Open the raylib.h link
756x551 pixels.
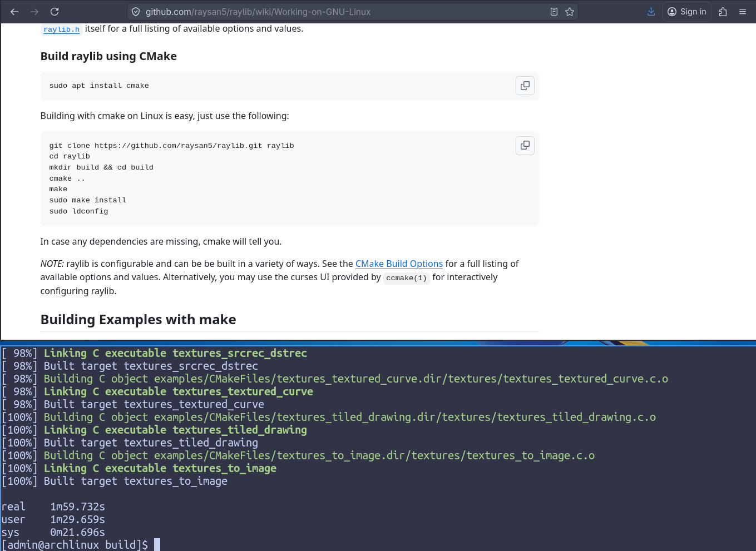(x=62, y=29)
